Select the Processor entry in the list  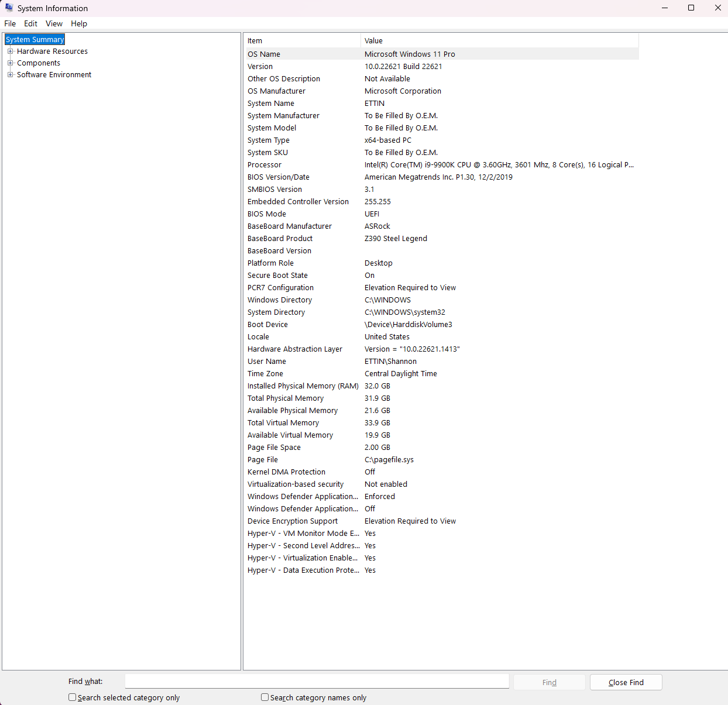coord(410,164)
